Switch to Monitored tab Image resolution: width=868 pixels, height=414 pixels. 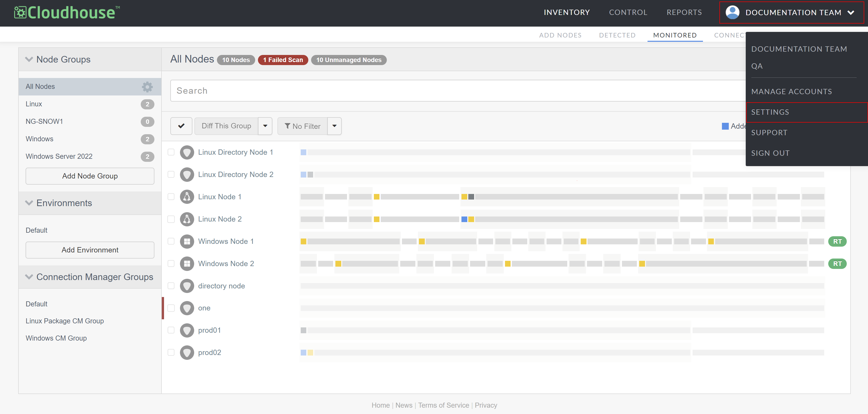pyautogui.click(x=675, y=35)
